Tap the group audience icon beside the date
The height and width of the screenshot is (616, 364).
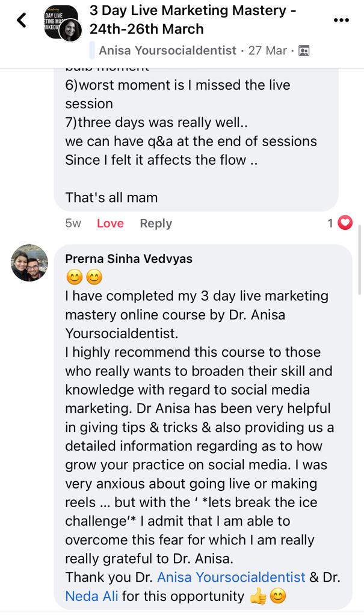coord(304,51)
